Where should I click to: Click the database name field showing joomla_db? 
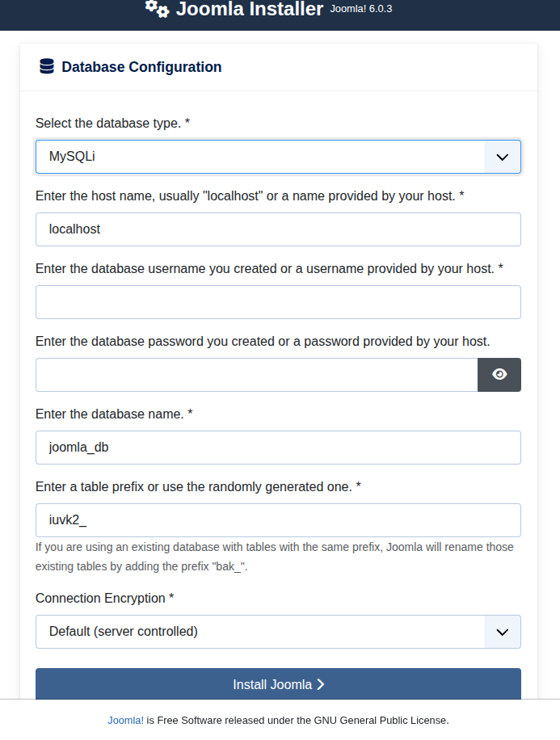tap(278, 447)
